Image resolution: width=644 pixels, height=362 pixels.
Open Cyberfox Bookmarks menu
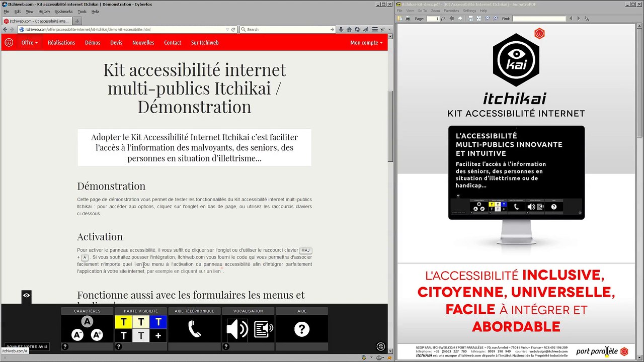click(x=64, y=11)
